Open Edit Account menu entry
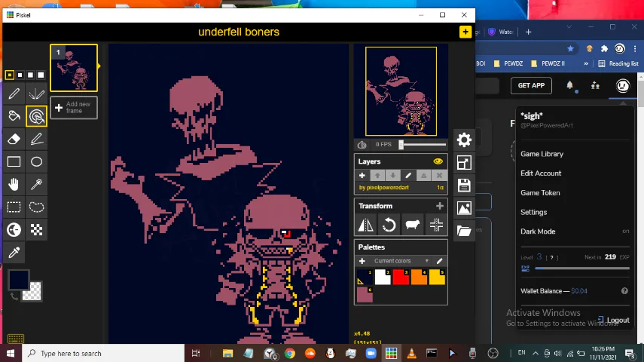This screenshot has width=644, height=362. 541,173
